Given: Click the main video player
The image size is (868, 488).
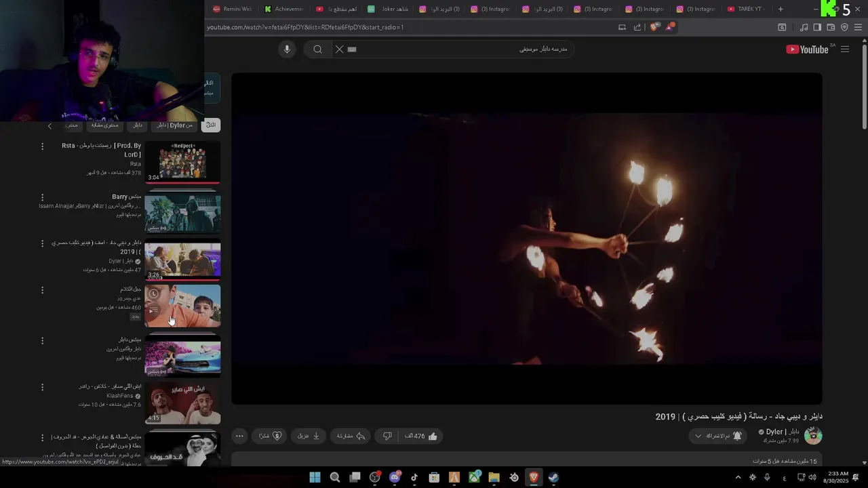Looking at the screenshot, I should [x=526, y=239].
